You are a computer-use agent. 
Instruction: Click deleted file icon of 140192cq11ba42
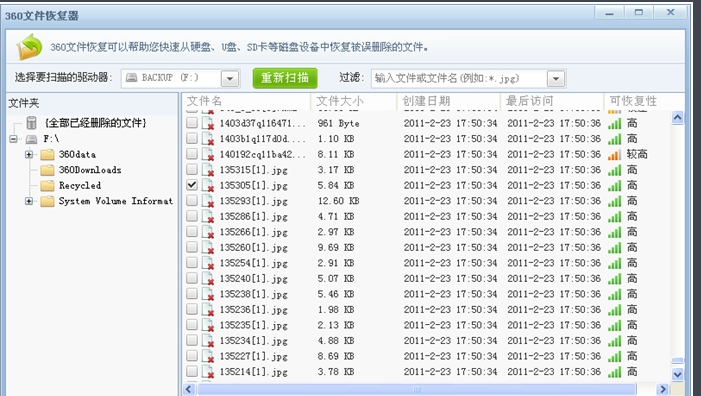207,155
